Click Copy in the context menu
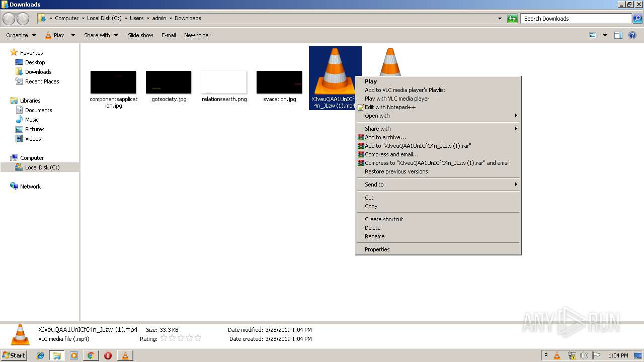Screen dimensions: 644x362 point(371,206)
